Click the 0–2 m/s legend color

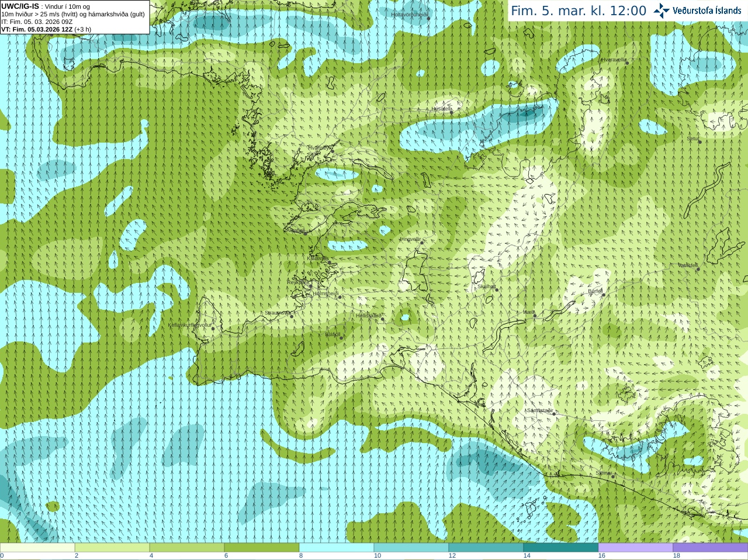tap(37, 548)
